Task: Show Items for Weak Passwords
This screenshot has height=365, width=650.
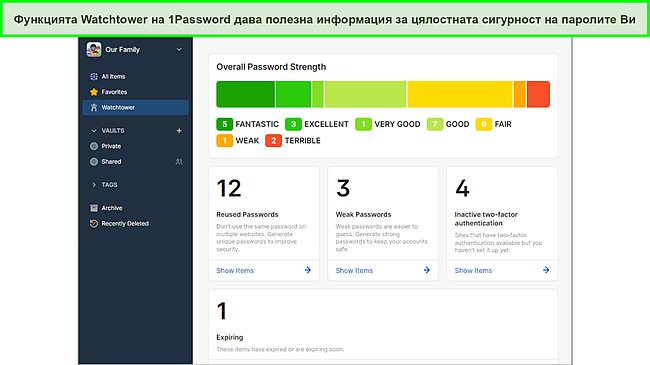Action: pos(354,270)
